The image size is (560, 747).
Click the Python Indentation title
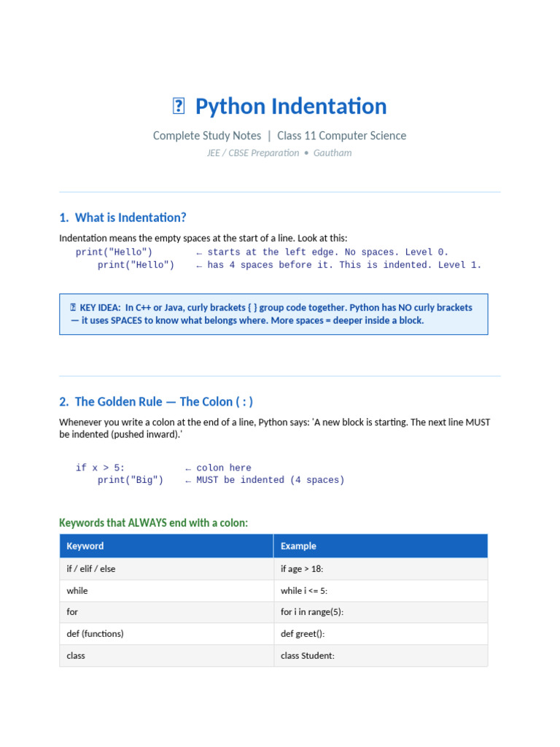(x=291, y=107)
